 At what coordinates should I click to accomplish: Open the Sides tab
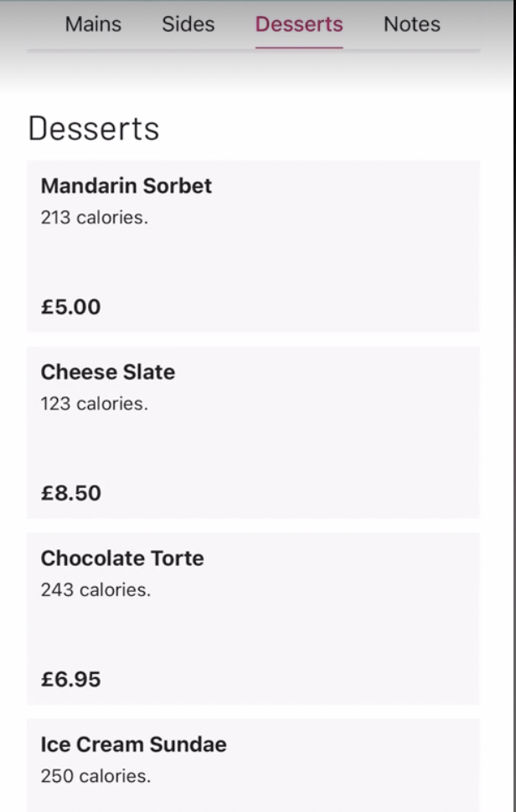click(188, 24)
